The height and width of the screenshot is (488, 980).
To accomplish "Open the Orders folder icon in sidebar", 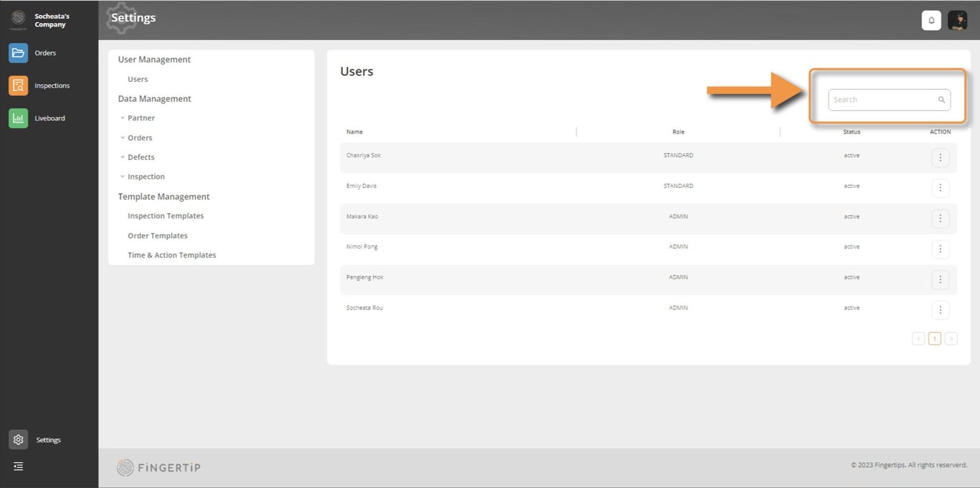I will point(19,53).
